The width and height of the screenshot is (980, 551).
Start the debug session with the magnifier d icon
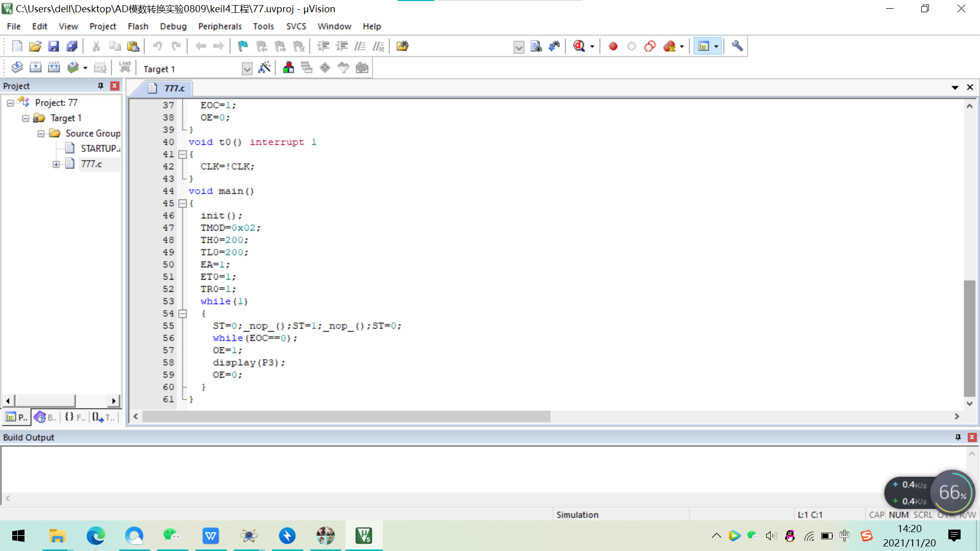click(x=579, y=46)
